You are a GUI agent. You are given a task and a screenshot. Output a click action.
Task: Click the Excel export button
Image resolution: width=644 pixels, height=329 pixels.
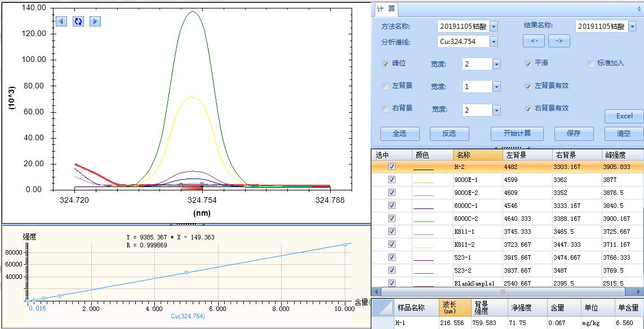click(x=624, y=116)
